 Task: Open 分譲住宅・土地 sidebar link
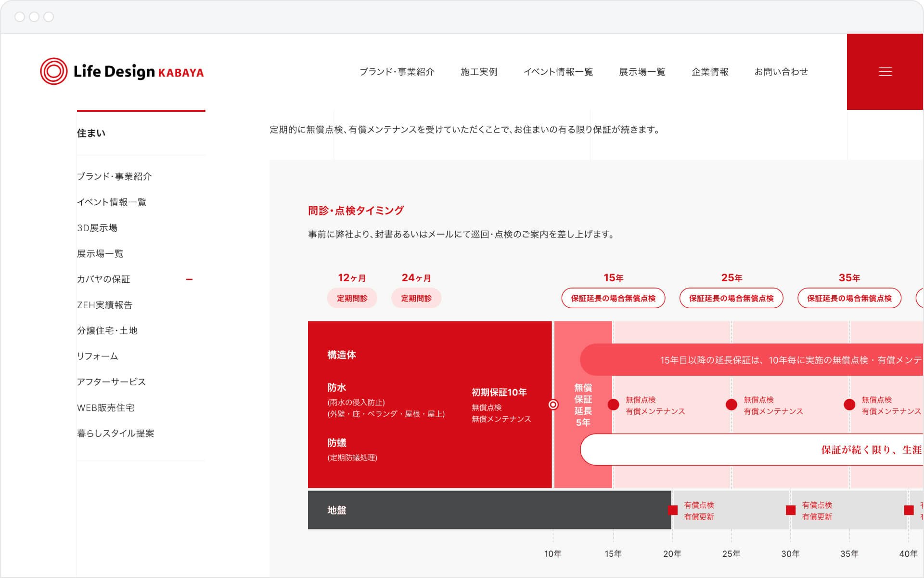[107, 330]
